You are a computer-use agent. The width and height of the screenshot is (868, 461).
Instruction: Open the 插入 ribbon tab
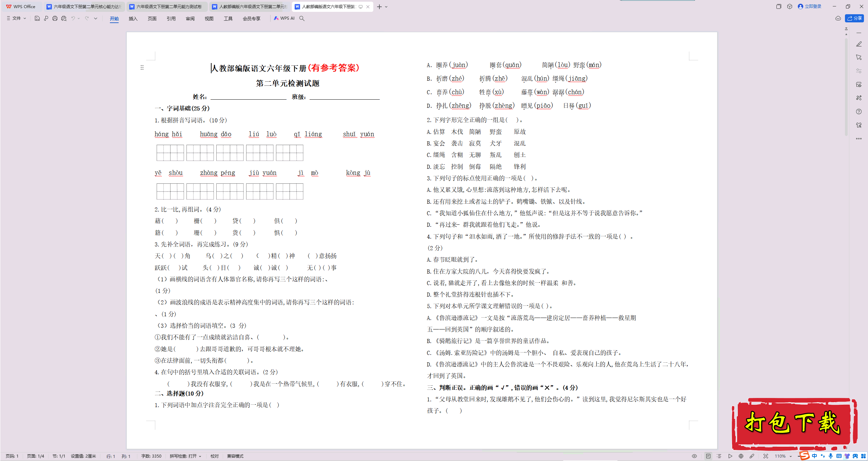click(x=133, y=19)
